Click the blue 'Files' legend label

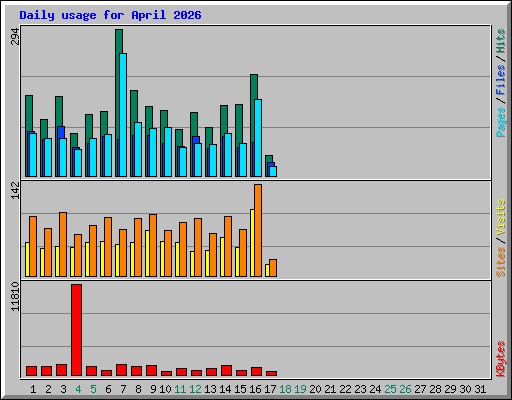501,80
